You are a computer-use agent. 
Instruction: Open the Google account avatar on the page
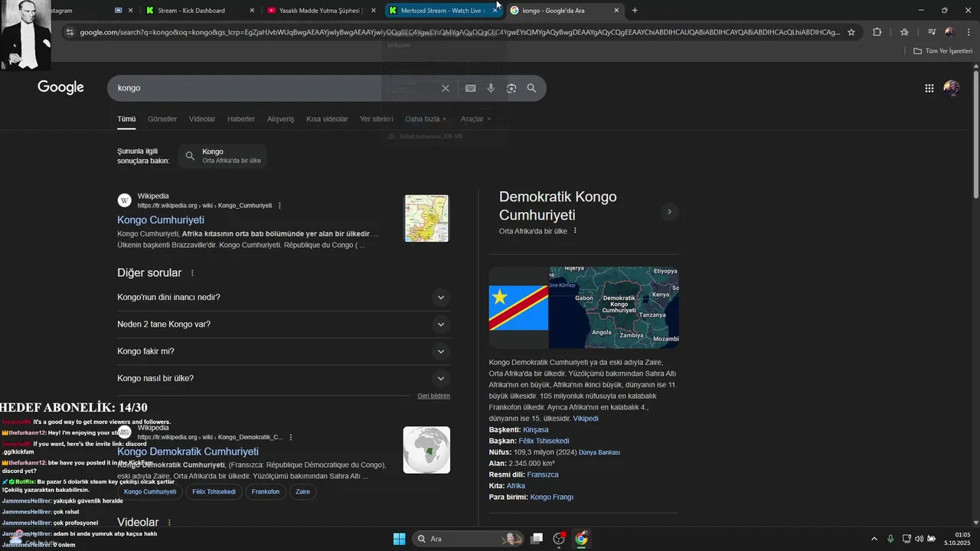pyautogui.click(x=952, y=88)
